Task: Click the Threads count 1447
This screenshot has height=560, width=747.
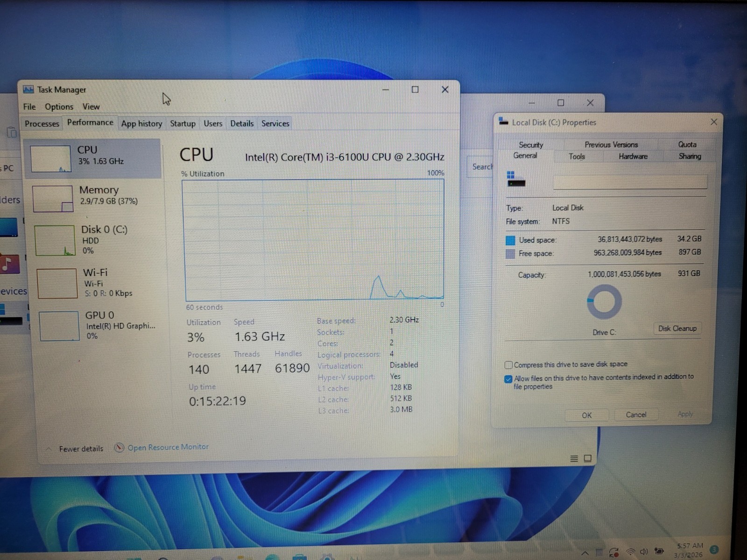Action: pyautogui.click(x=247, y=369)
